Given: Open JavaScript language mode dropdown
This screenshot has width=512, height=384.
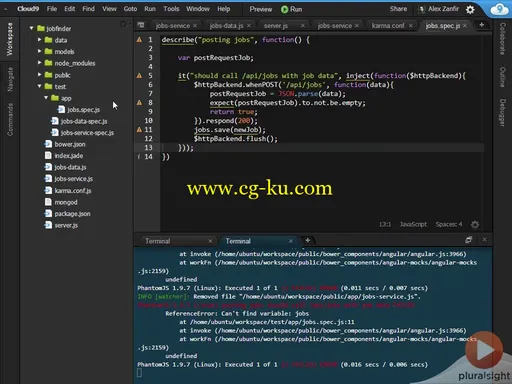Looking at the screenshot, I should pos(413,224).
